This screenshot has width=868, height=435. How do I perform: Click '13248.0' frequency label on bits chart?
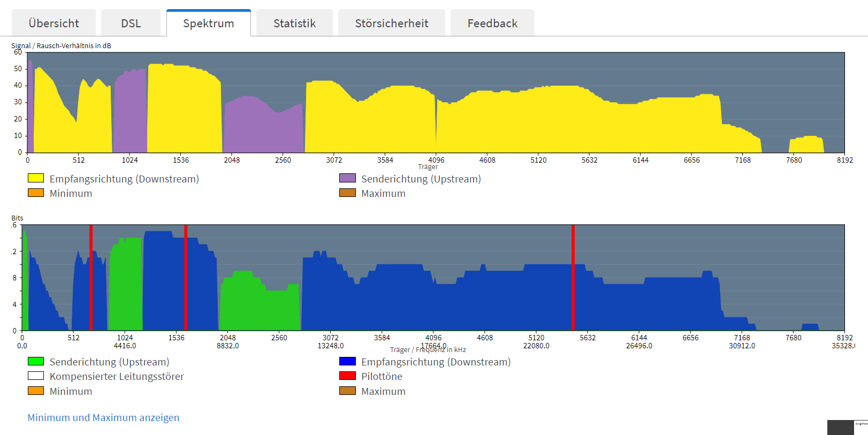tap(331, 346)
